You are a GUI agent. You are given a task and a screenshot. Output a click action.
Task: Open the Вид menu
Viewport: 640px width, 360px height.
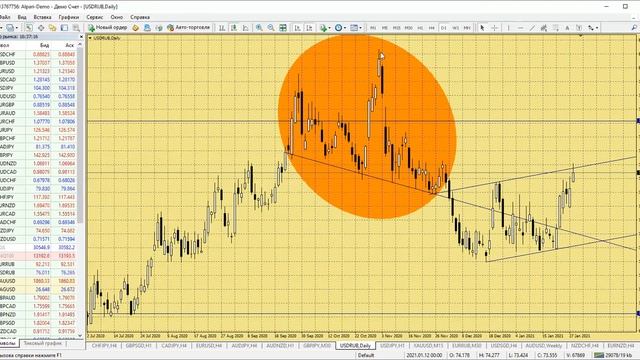coord(22,17)
